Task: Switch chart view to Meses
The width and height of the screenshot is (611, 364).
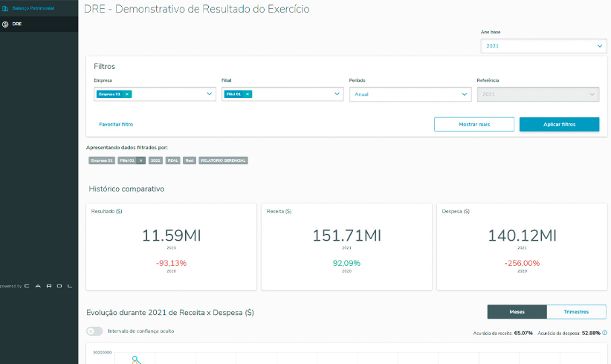Action: point(517,312)
